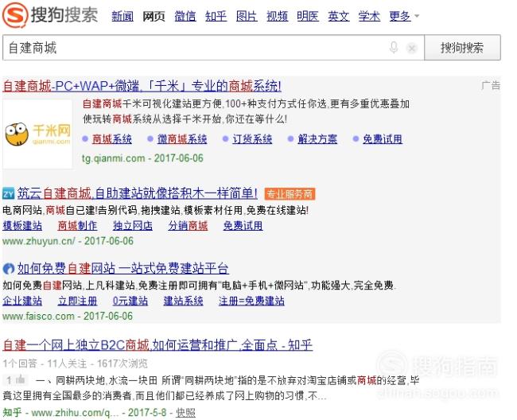The height and width of the screenshot is (420, 517).
Task: Open the 如何免费自建网站 result title
Action: point(123,268)
